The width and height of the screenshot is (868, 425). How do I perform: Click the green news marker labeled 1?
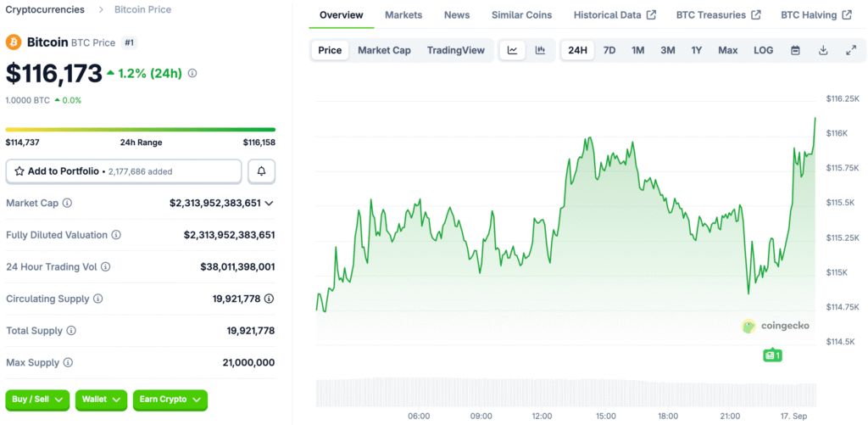click(772, 355)
